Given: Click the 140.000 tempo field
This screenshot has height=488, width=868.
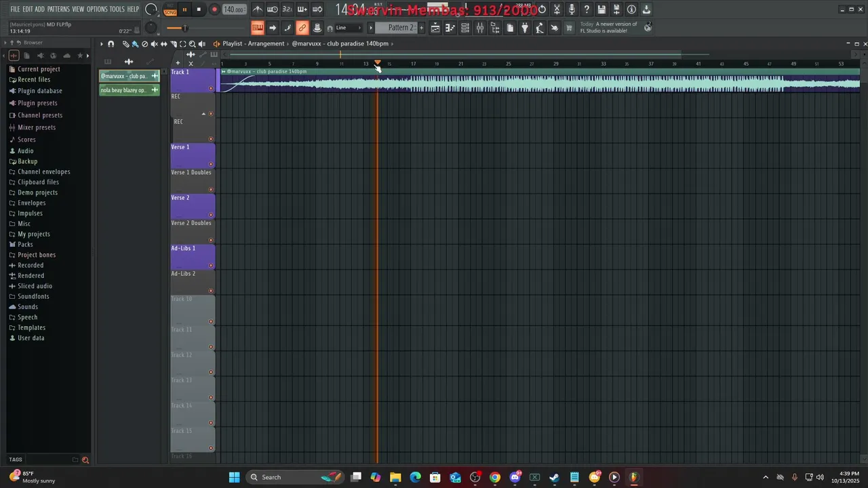Looking at the screenshot, I should tap(234, 9).
